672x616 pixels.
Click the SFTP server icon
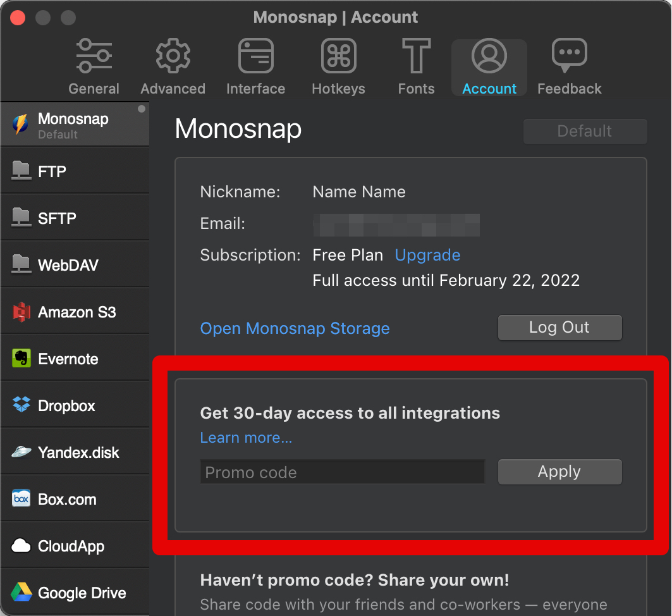click(21, 218)
